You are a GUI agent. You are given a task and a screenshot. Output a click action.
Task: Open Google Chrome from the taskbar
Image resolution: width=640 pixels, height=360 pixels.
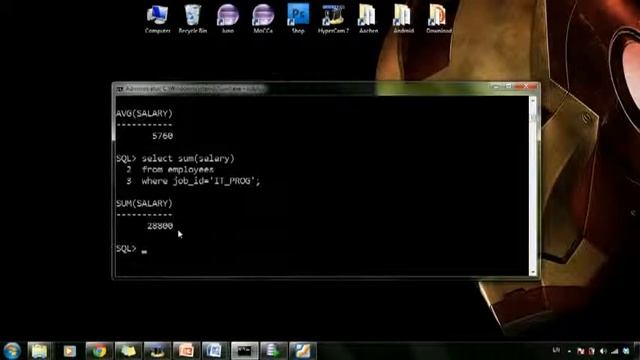pyautogui.click(x=99, y=351)
